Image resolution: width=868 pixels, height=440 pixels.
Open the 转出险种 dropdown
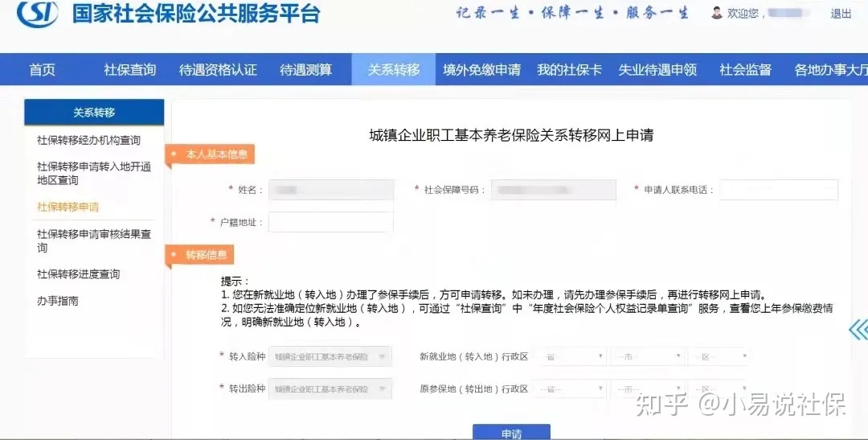(330, 389)
